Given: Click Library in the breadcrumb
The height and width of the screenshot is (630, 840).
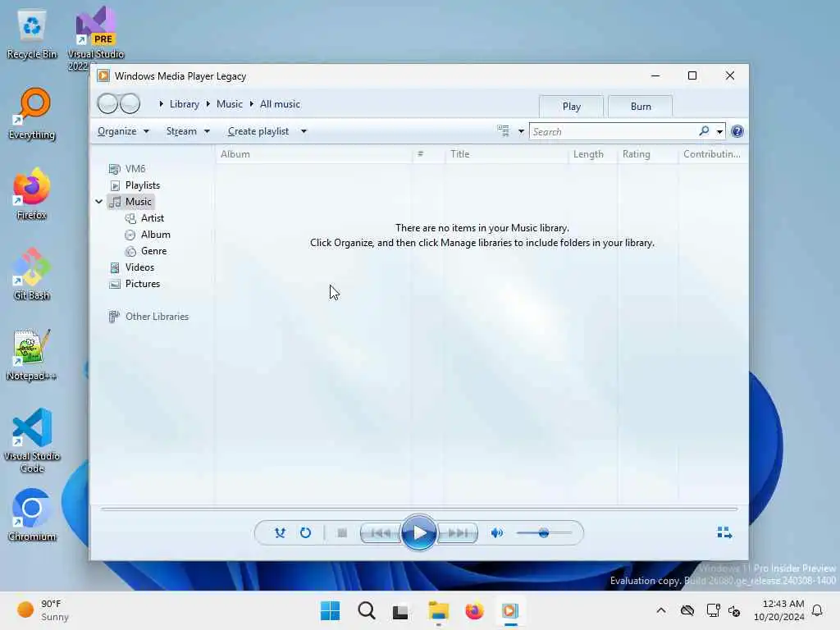Looking at the screenshot, I should point(185,104).
